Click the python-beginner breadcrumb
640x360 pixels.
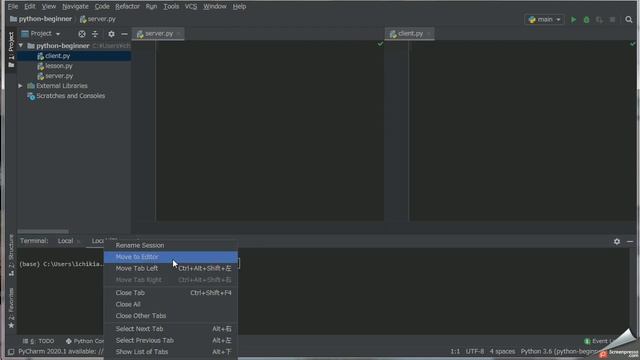pos(41,19)
